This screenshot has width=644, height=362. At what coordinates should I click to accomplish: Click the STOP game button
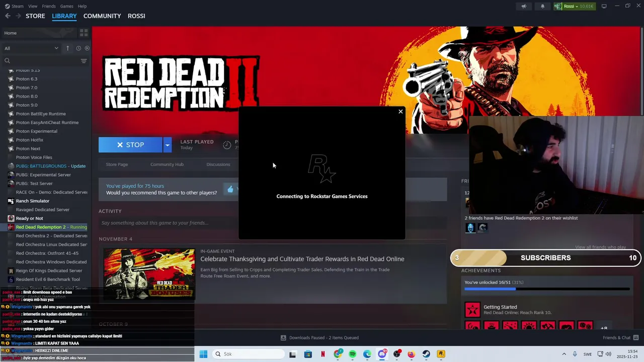pyautogui.click(x=130, y=145)
